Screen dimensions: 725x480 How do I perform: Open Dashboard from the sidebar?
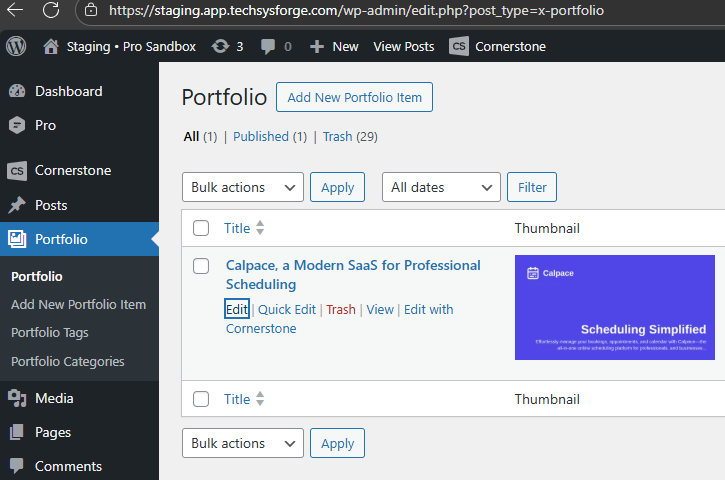[x=68, y=91]
